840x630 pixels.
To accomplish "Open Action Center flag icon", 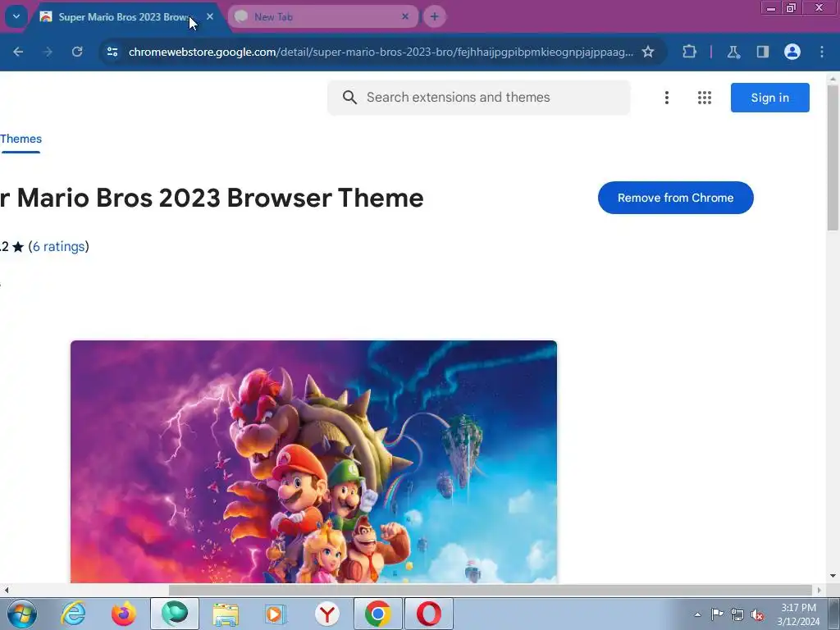I will [717, 614].
